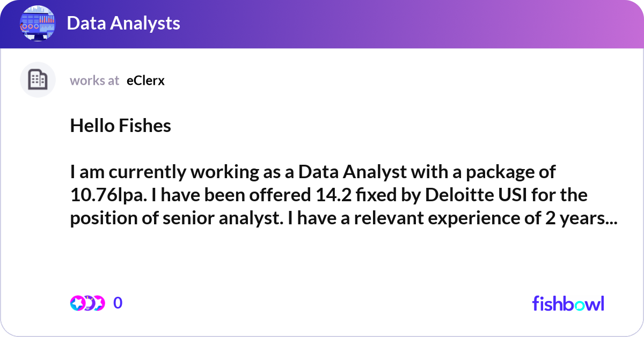Click the purple gradient header bar
Viewport: 644px width, 337px height.
click(322, 24)
